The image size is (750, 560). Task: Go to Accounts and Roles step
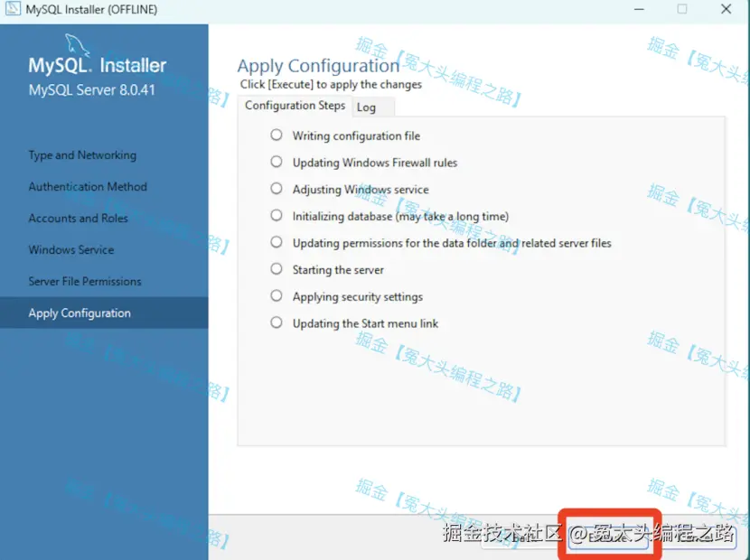[78, 218]
